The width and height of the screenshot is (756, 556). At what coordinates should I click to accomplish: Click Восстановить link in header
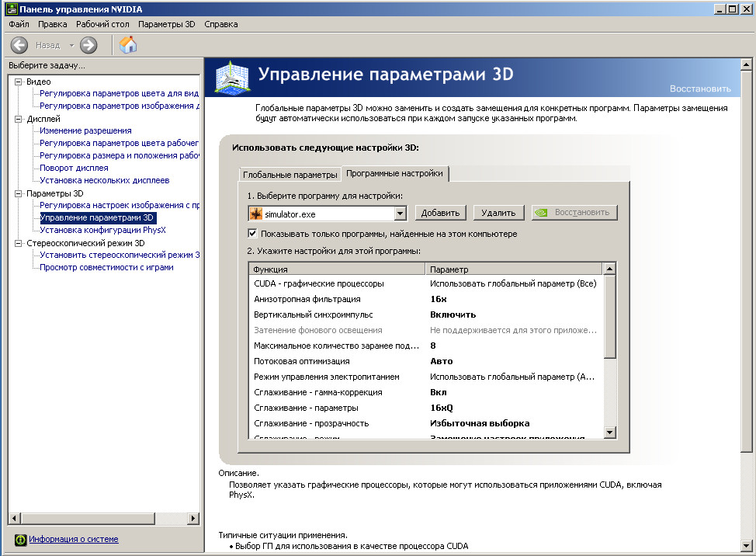click(x=700, y=89)
